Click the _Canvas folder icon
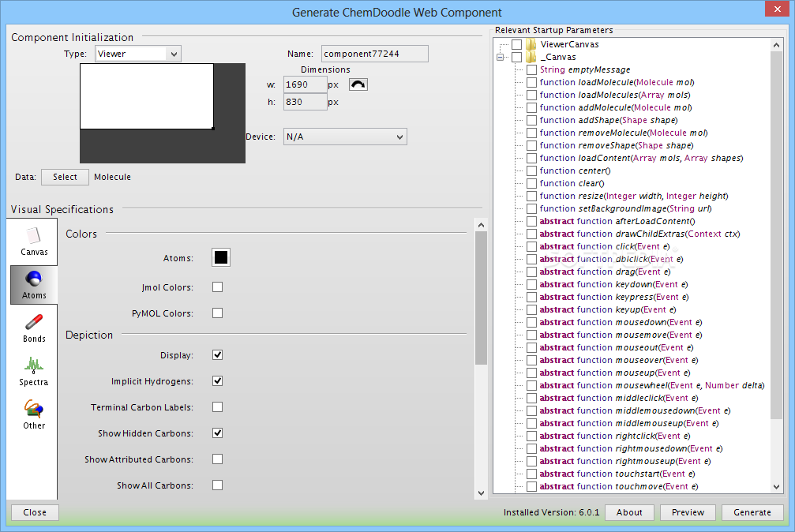 point(531,57)
